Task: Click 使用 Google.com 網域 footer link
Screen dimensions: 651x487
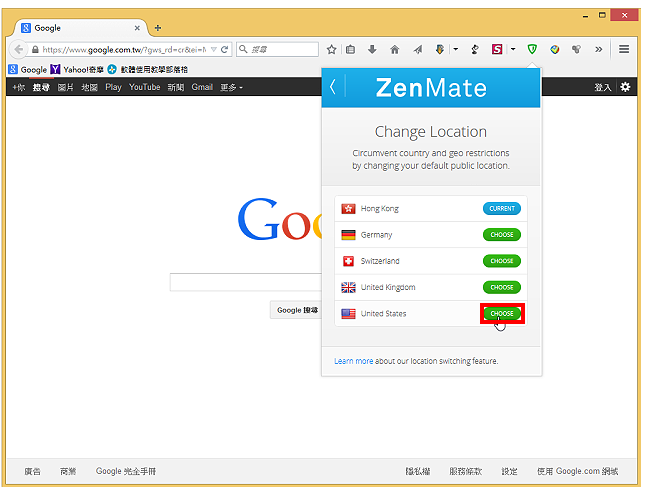Action: 578,471
